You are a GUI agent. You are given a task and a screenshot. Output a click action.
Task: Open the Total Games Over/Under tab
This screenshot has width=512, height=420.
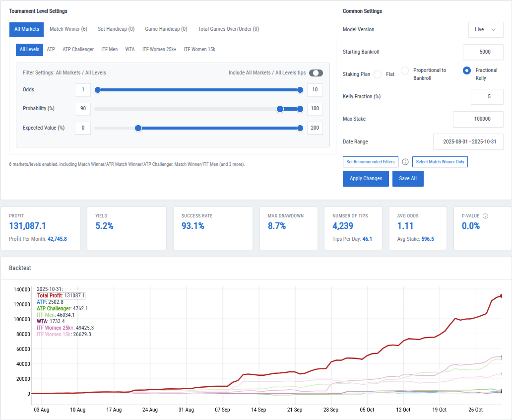pos(228,29)
